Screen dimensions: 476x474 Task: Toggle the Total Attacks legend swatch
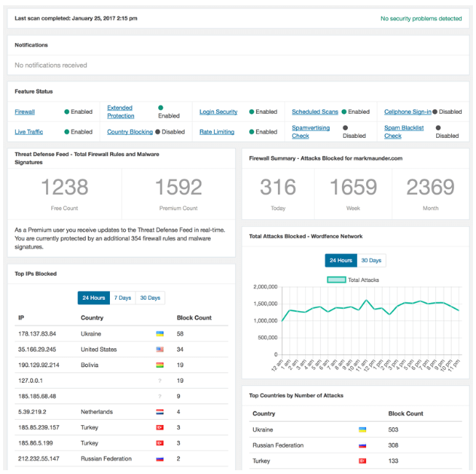click(x=337, y=280)
